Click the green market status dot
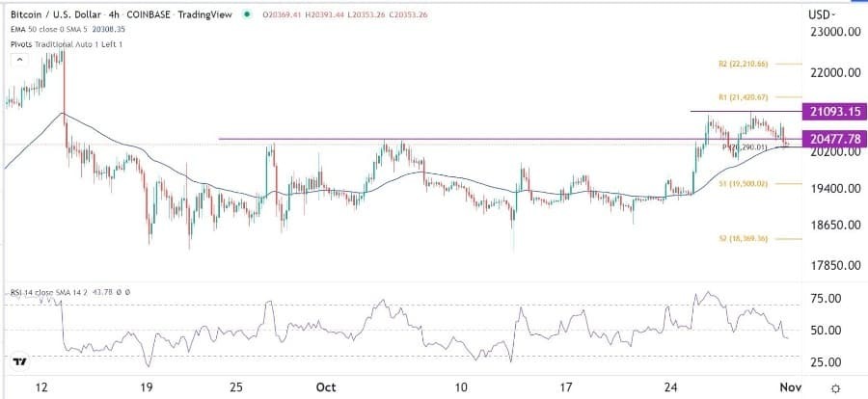The image size is (868, 399). 249,13
